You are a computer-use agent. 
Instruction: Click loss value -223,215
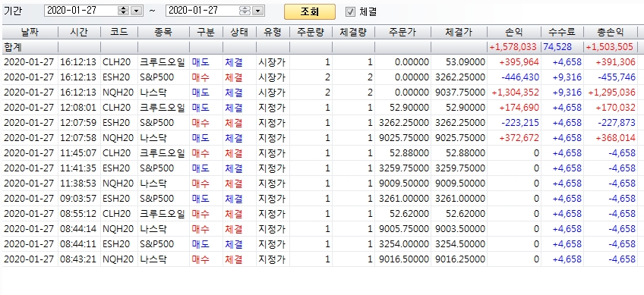click(520, 123)
